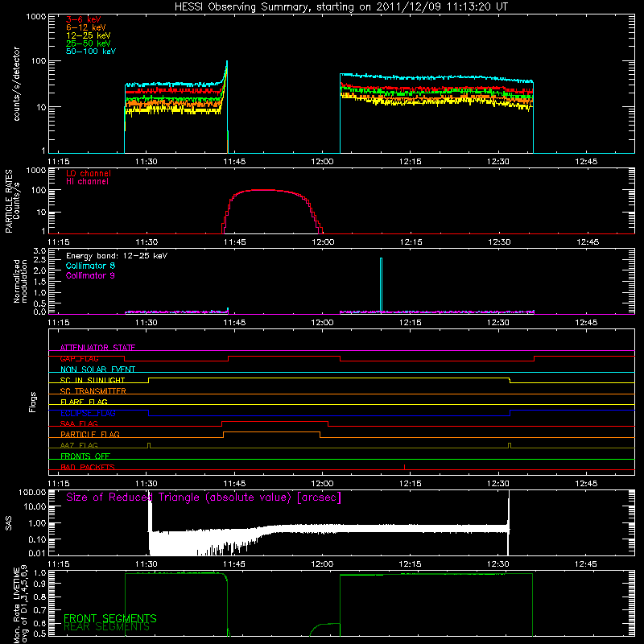Click the BAD_PACKETS tick mark near 12:14
This screenshot has height=644, width=644.
coord(405,467)
